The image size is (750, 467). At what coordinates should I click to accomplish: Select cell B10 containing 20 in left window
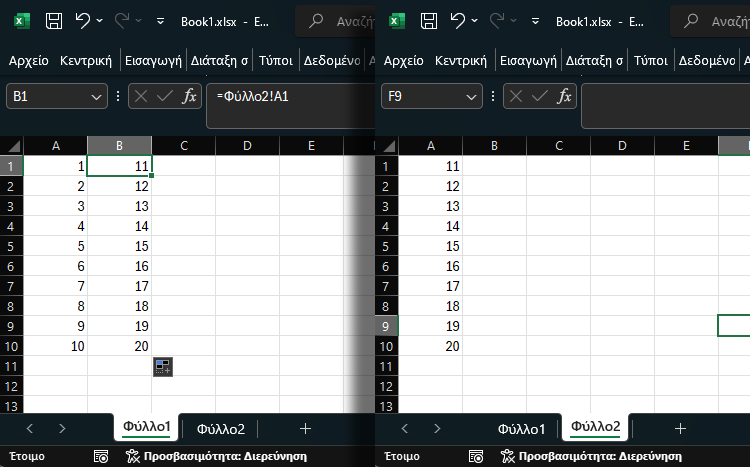pos(120,346)
